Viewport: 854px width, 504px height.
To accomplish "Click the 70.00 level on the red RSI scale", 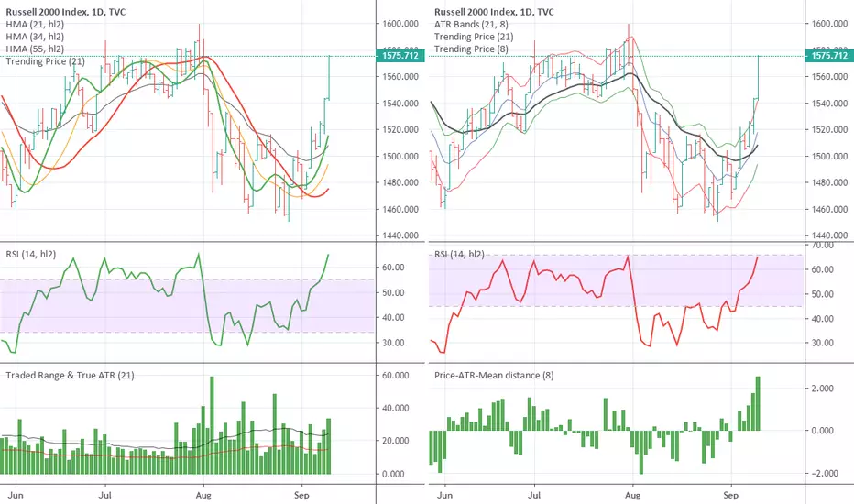I will click(823, 246).
